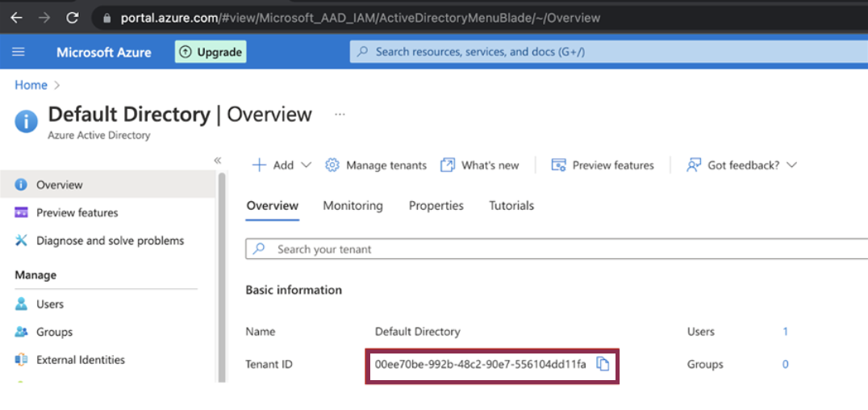Switch to the Monitoring tab
This screenshot has height=410, width=868.
(x=353, y=206)
